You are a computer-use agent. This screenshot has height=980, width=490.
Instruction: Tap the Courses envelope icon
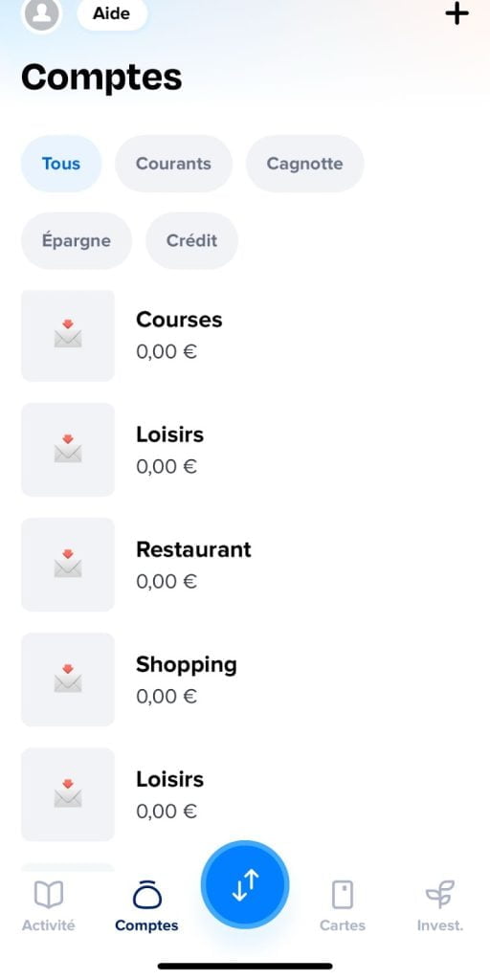[68, 335]
